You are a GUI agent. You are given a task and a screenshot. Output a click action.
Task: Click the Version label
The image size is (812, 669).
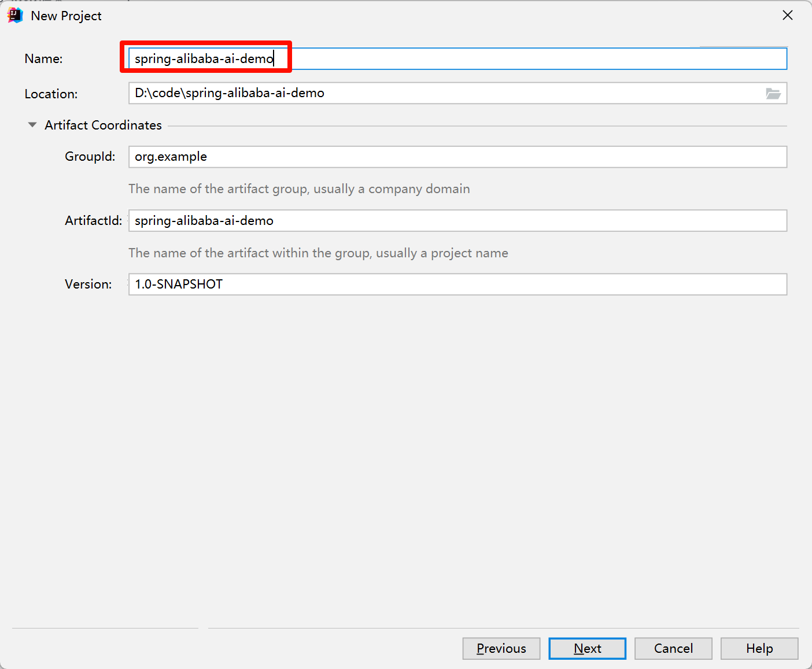pos(88,284)
